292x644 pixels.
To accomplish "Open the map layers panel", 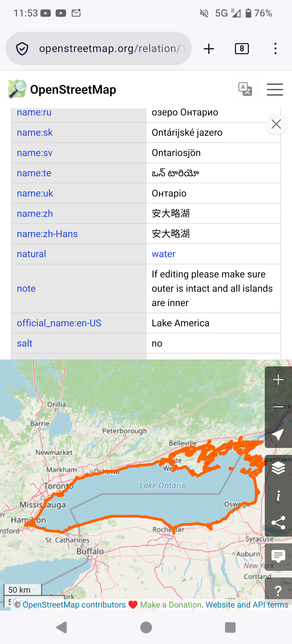I will pyautogui.click(x=278, y=468).
